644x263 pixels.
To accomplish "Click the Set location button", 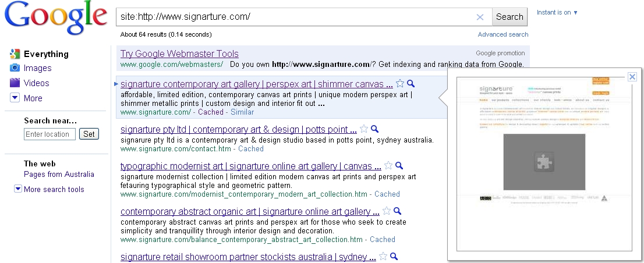I will point(89,134).
